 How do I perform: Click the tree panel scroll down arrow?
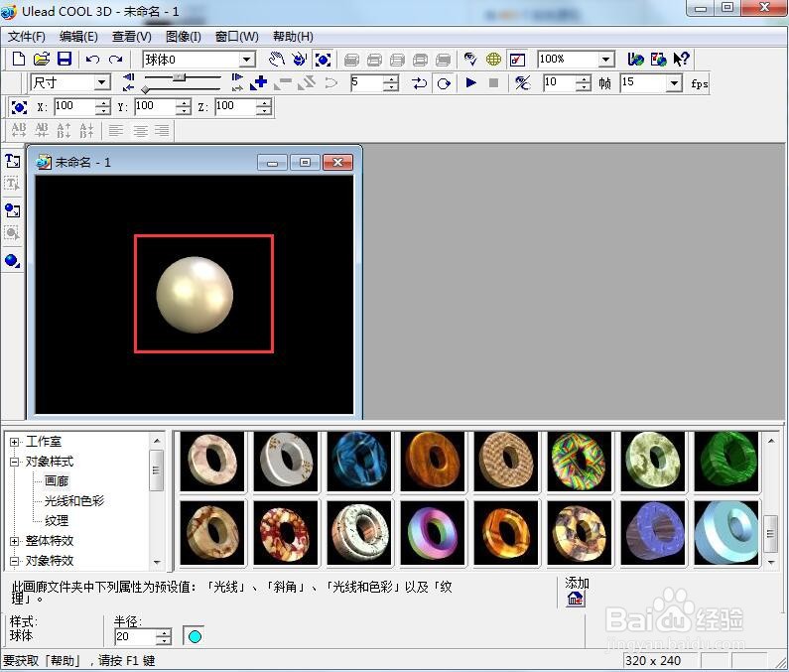(157, 562)
